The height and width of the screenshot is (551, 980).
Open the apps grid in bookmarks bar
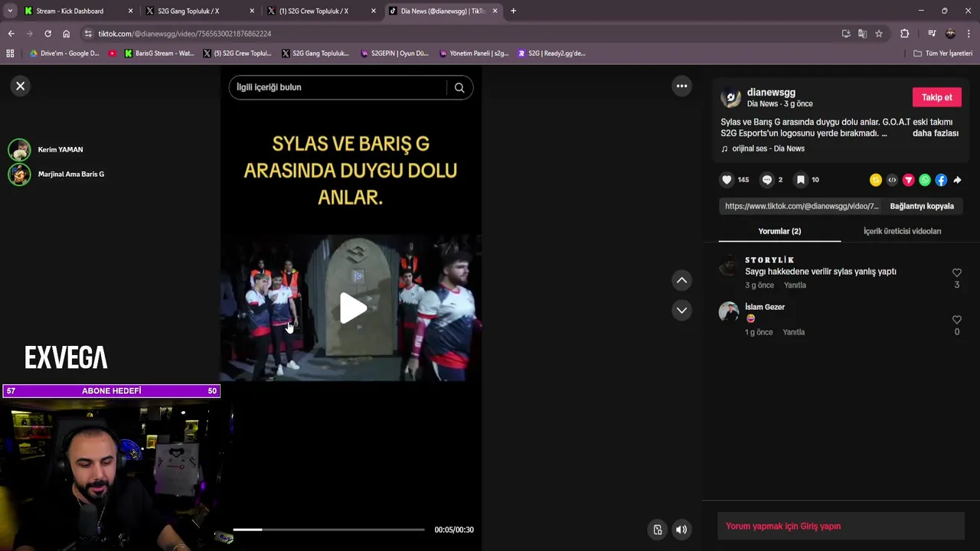click(x=10, y=54)
